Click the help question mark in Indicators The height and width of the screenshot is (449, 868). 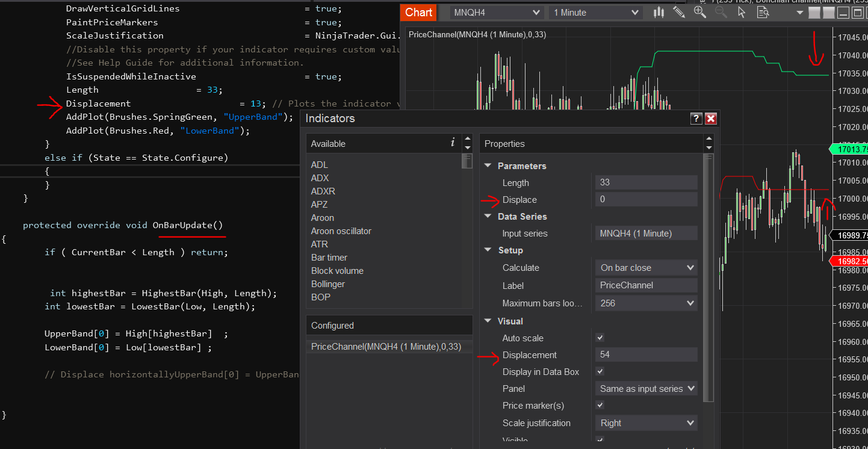click(x=696, y=119)
